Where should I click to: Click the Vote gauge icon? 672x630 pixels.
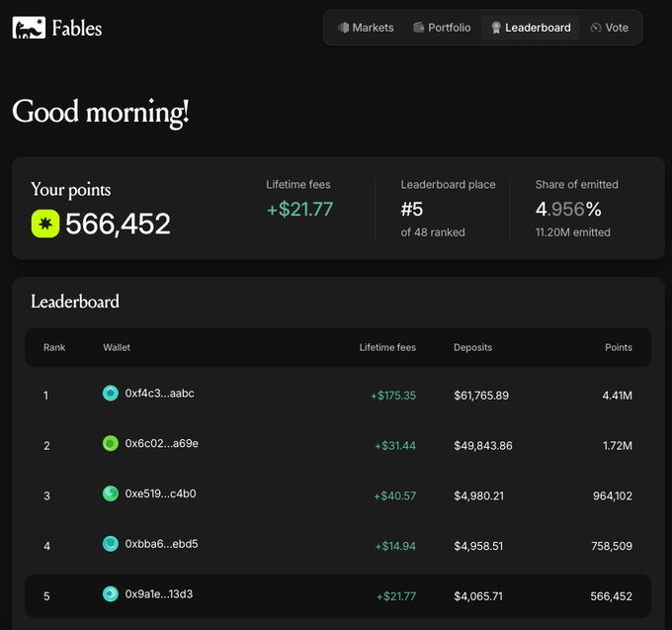(x=596, y=28)
